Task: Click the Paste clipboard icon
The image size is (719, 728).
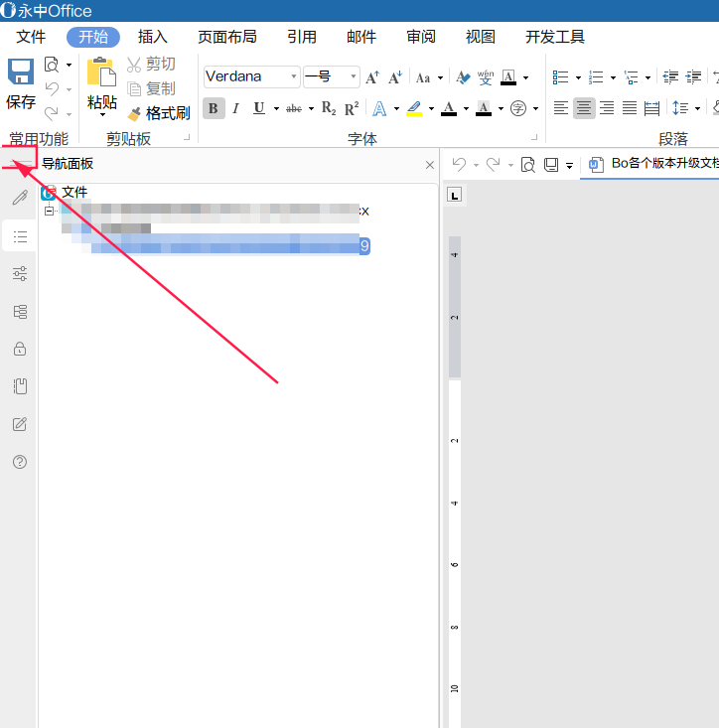Action: pyautogui.click(x=101, y=72)
